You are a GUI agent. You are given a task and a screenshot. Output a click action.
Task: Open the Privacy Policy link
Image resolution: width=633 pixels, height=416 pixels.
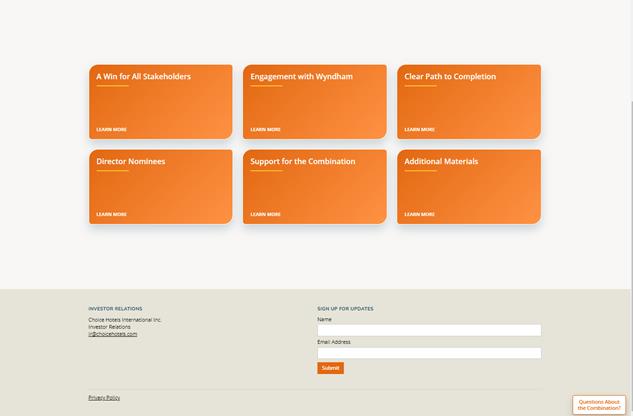[x=104, y=398]
